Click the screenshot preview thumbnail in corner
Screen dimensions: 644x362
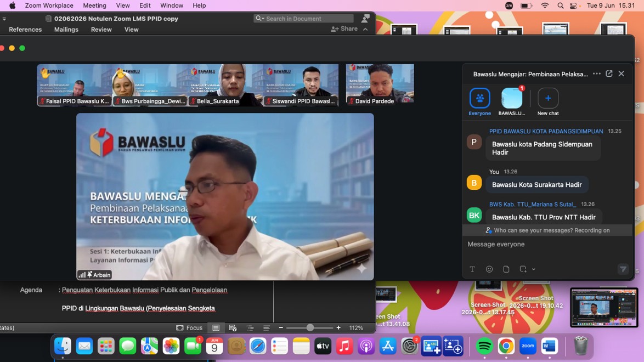pyautogui.click(x=604, y=307)
